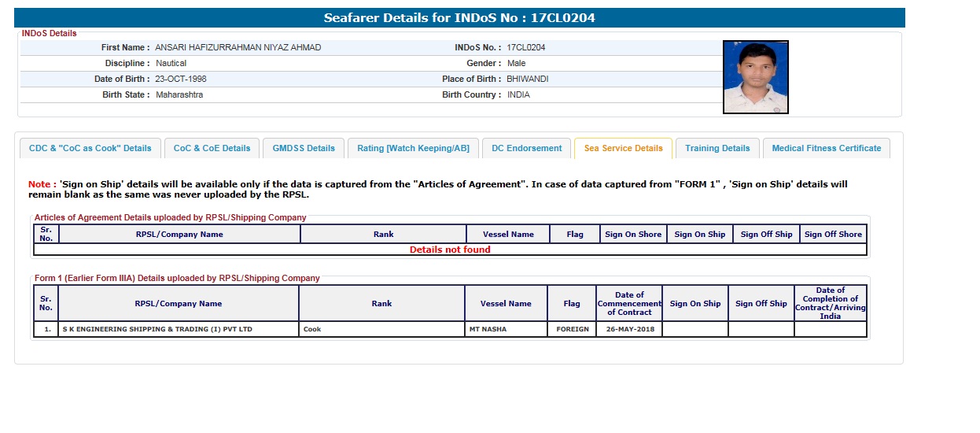Switch to the CoC & CoE Details tab
The height and width of the screenshot is (433, 980).
pyautogui.click(x=212, y=148)
